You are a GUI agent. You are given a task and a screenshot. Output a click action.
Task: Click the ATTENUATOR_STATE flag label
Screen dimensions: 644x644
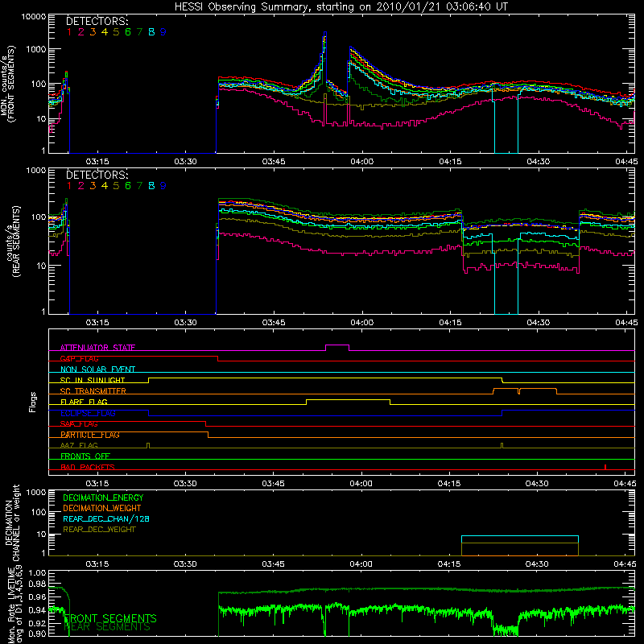pyautogui.click(x=97, y=348)
